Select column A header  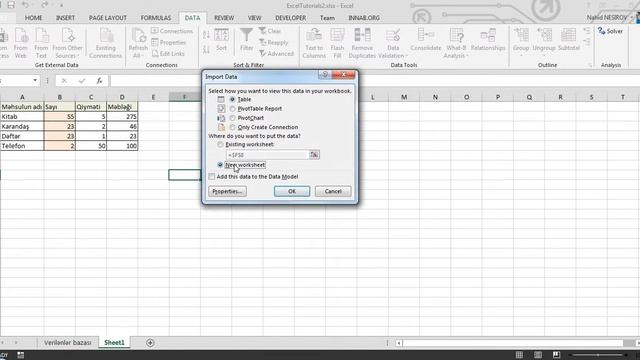click(x=22, y=97)
